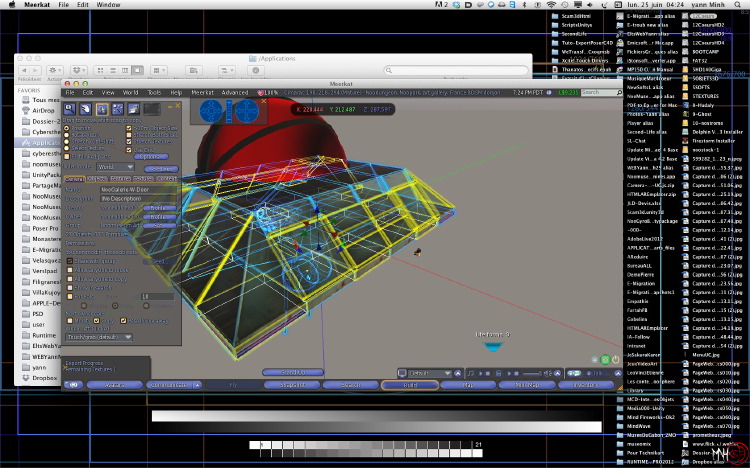The image size is (750, 468).
Task: Click the music note media icon
Action: pos(471,373)
